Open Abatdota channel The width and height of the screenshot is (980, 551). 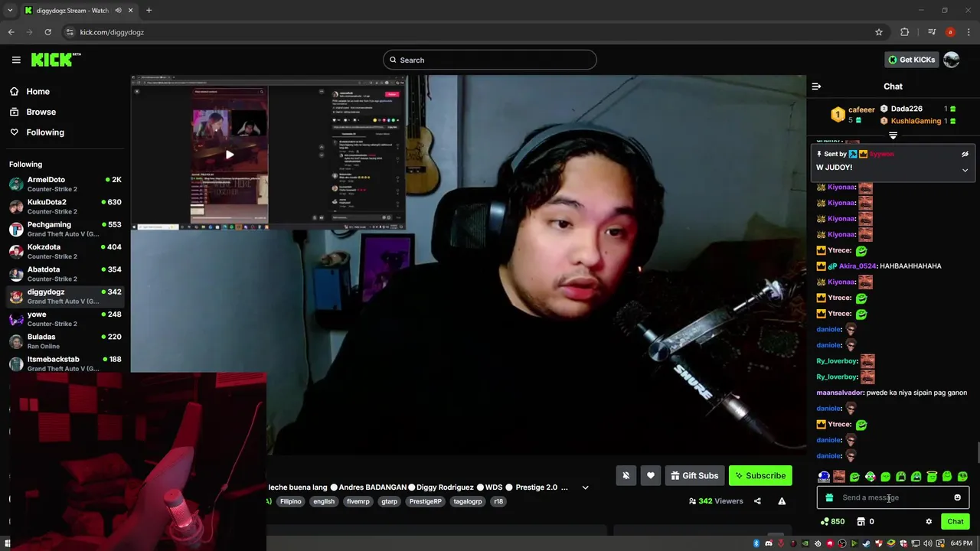[x=65, y=274]
